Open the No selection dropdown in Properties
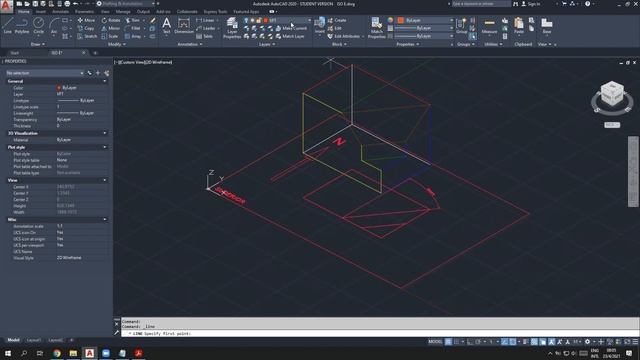Viewport: 640px width, 360px height. click(x=45, y=73)
